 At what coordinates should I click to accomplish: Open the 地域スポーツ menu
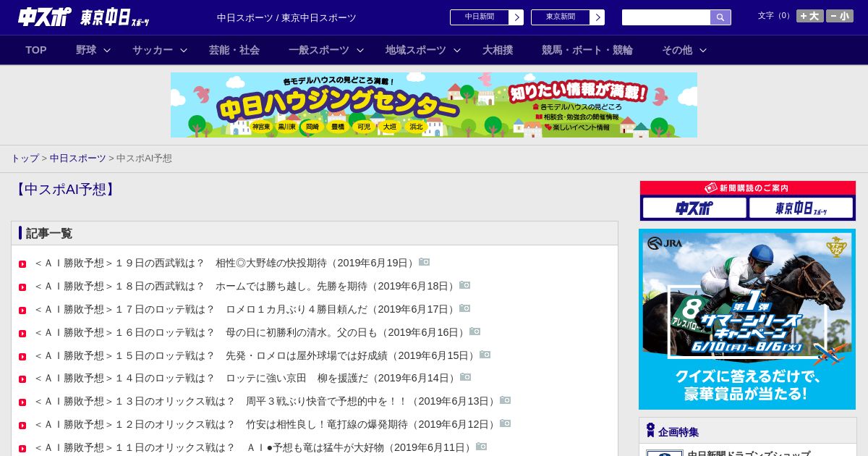(x=416, y=50)
